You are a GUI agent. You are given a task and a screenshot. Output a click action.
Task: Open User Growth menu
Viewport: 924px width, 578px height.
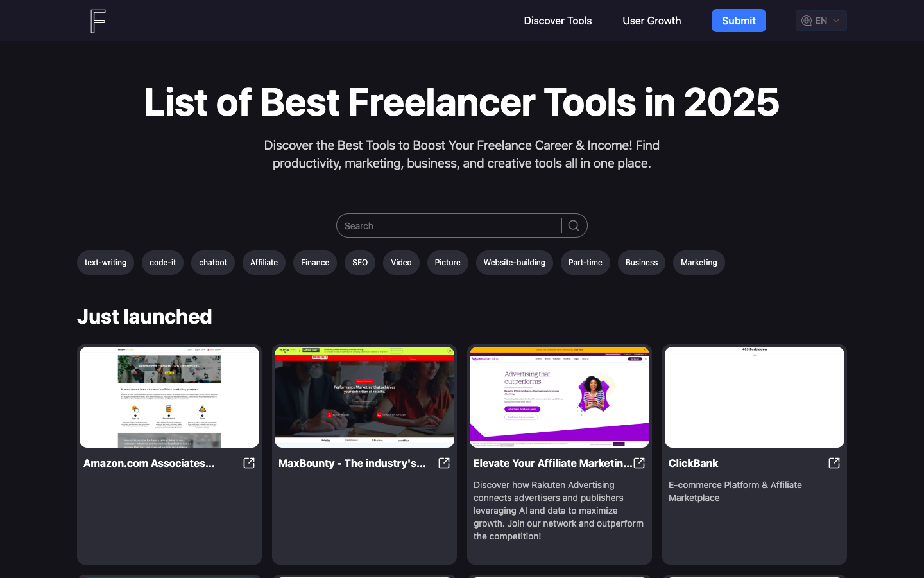651,21
